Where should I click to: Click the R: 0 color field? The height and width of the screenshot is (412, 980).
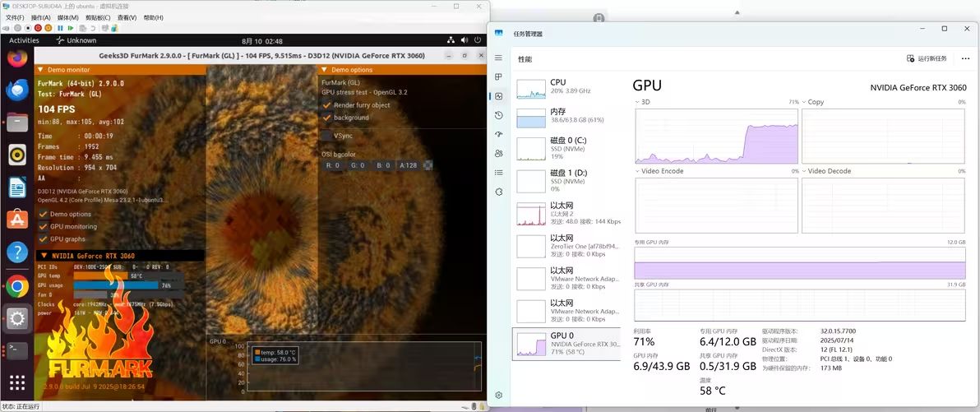tap(333, 165)
